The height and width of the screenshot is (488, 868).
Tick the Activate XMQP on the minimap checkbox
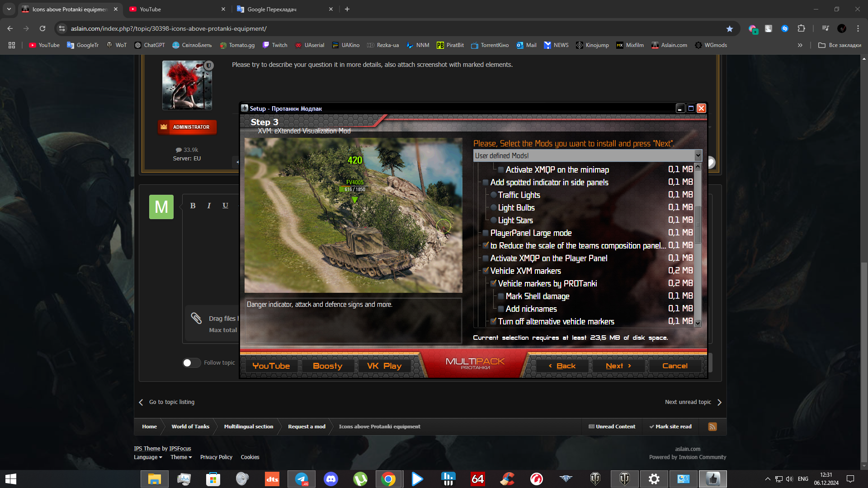point(501,170)
